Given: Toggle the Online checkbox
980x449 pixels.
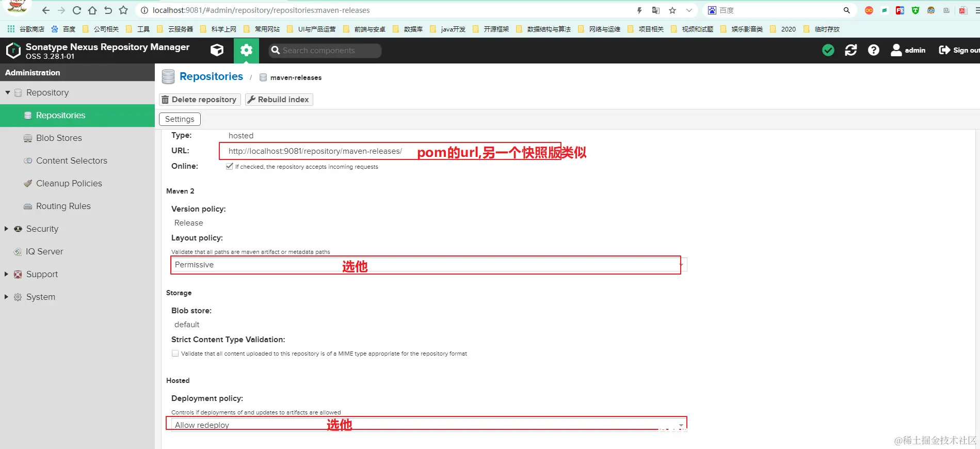Looking at the screenshot, I should (229, 166).
